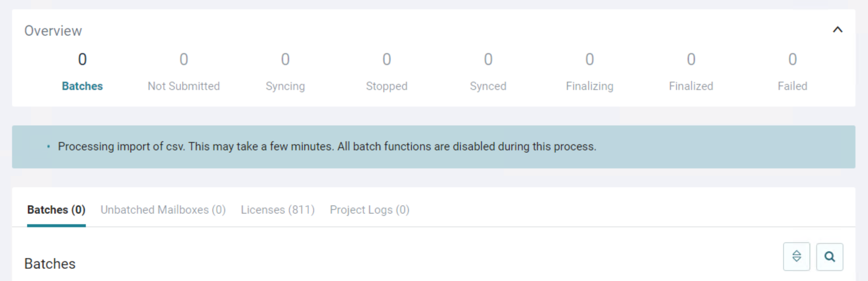Image resolution: width=868 pixels, height=281 pixels.
Task: Click the Batches section heading
Action: (x=50, y=263)
